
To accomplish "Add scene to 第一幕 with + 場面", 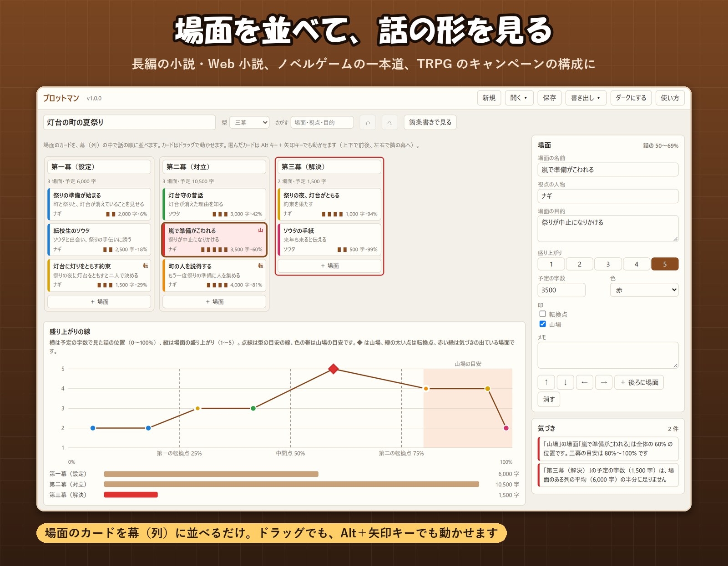I will click(99, 301).
